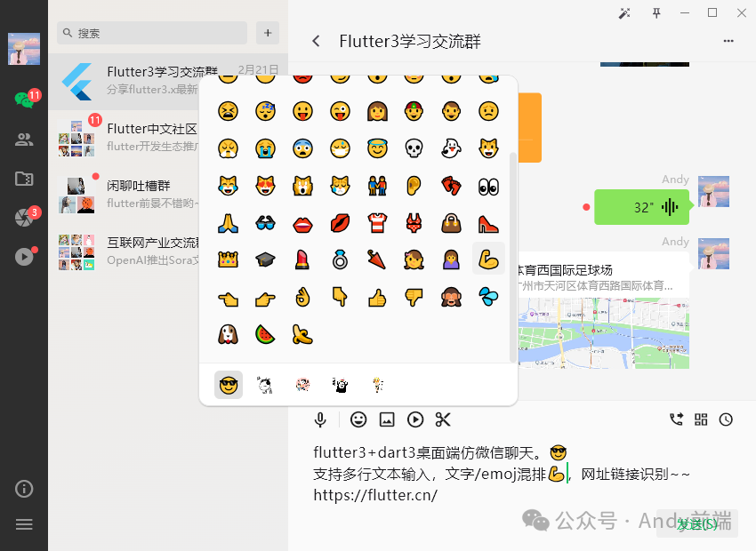The width and height of the screenshot is (756, 551).
Task: Select the flexed biceps emoji
Action: click(488, 260)
